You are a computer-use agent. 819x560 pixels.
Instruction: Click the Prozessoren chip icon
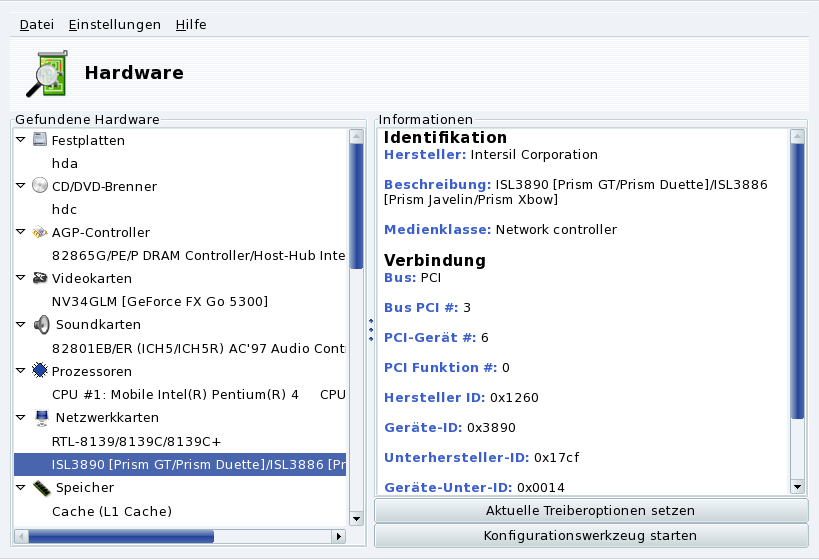(40, 370)
